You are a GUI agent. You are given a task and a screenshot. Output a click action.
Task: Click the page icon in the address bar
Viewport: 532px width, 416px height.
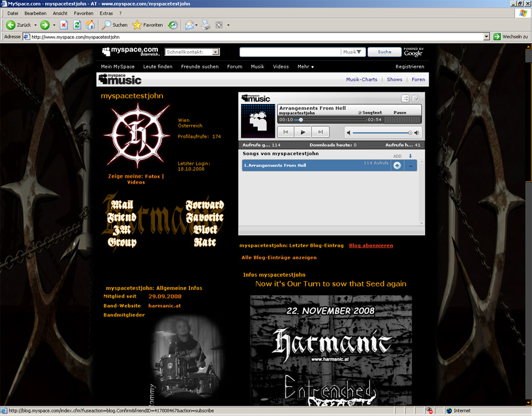pyautogui.click(x=27, y=37)
